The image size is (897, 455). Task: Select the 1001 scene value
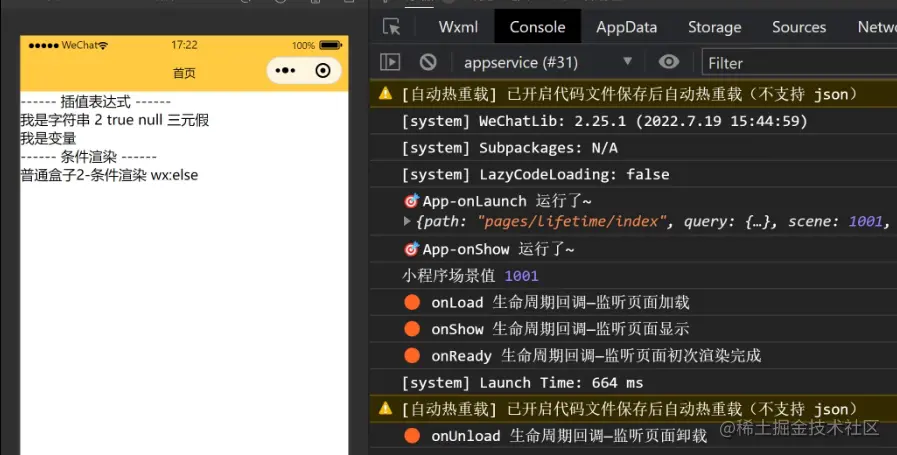521,276
